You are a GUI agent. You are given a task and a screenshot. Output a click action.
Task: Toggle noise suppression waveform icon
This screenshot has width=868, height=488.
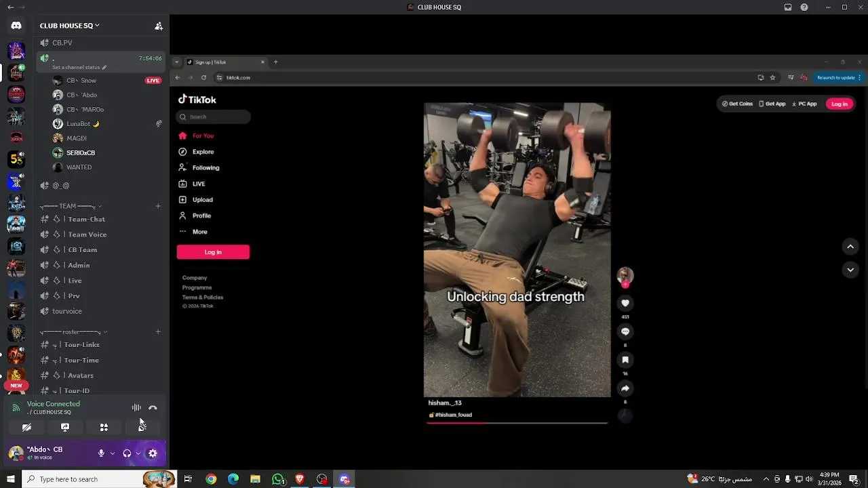[136, 407]
